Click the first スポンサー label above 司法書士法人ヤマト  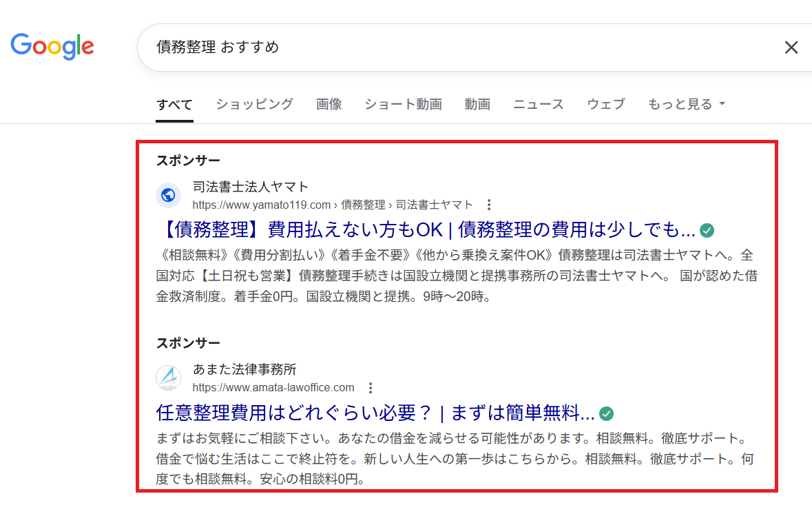[x=188, y=161]
